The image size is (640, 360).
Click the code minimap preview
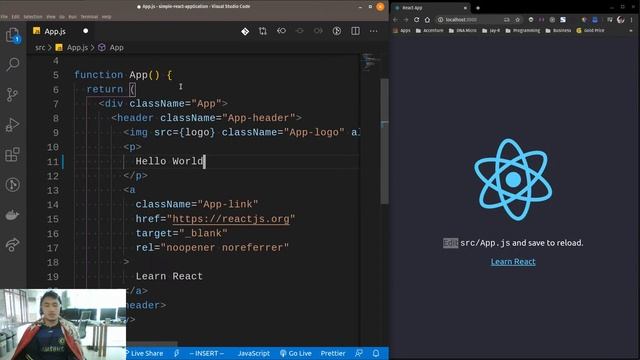(x=371, y=62)
